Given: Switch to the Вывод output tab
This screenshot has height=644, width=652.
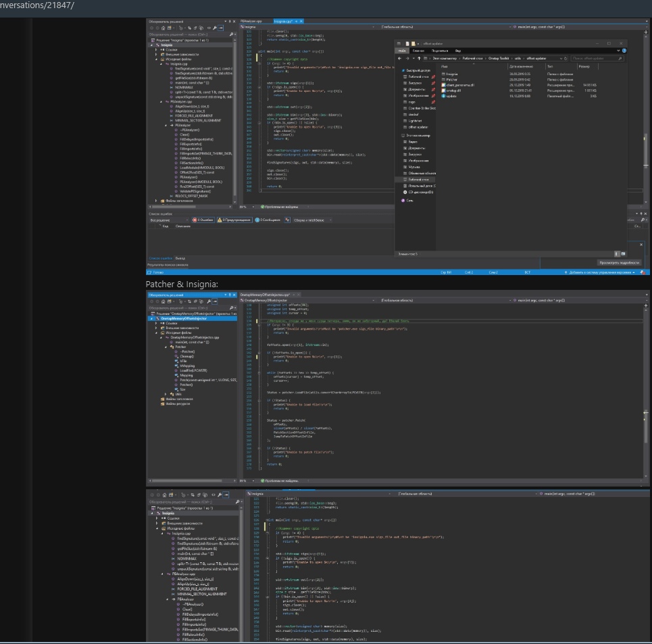Looking at the screenshot, I should (180, 258).
